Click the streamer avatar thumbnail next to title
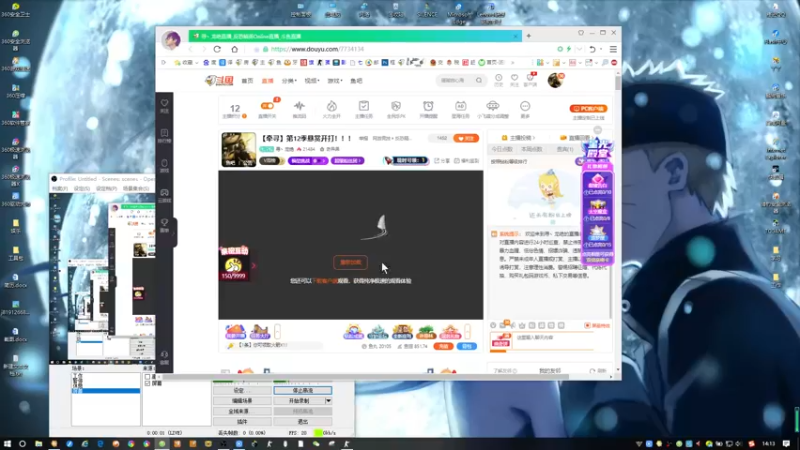The height and width of the screenshot is (450, 800). (x=239, y=149)
